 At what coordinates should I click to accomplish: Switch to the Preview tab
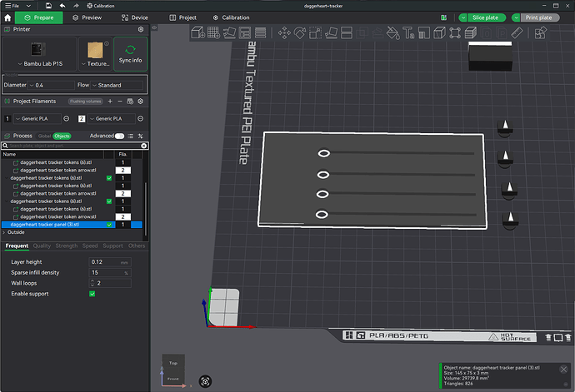pos(87,17)
